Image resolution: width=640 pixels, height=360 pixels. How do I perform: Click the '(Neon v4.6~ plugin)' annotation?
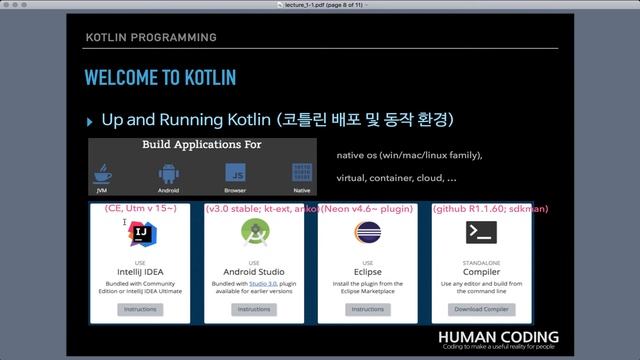[x=367, y=209]
